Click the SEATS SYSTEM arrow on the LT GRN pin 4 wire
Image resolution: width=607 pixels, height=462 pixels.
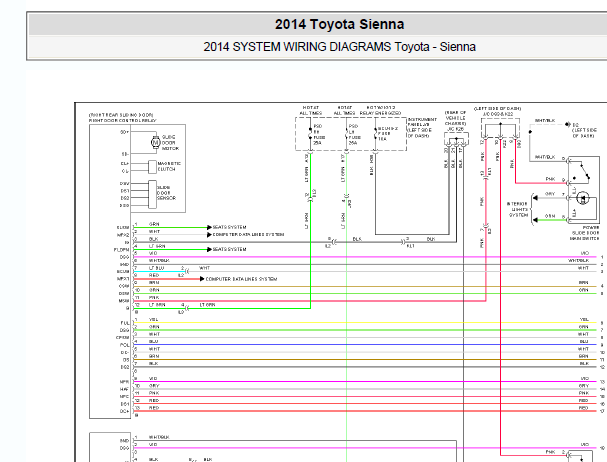(209, 249)
